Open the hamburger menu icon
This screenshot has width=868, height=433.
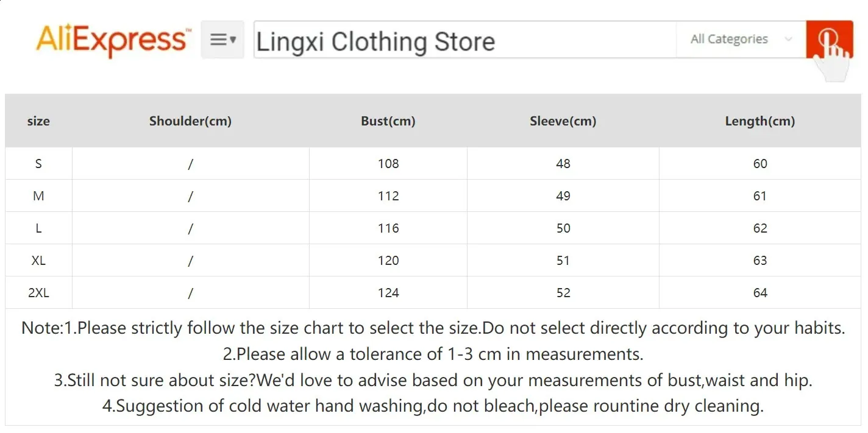tap(222, 40)
